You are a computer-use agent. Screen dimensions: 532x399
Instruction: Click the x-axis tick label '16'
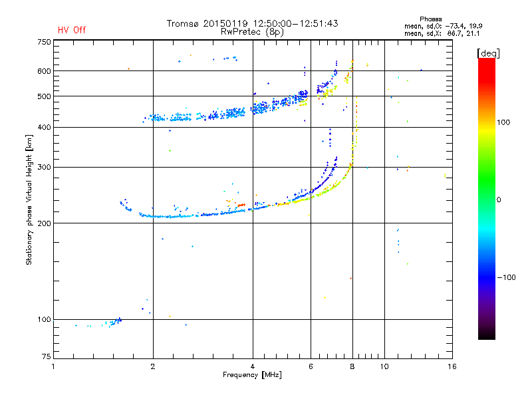[452, 366]
